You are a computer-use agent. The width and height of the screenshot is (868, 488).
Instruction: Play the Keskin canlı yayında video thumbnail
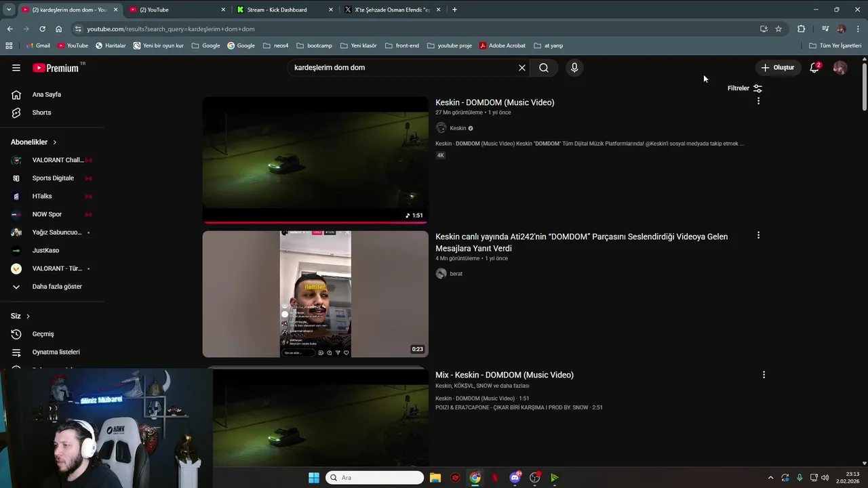315,294
